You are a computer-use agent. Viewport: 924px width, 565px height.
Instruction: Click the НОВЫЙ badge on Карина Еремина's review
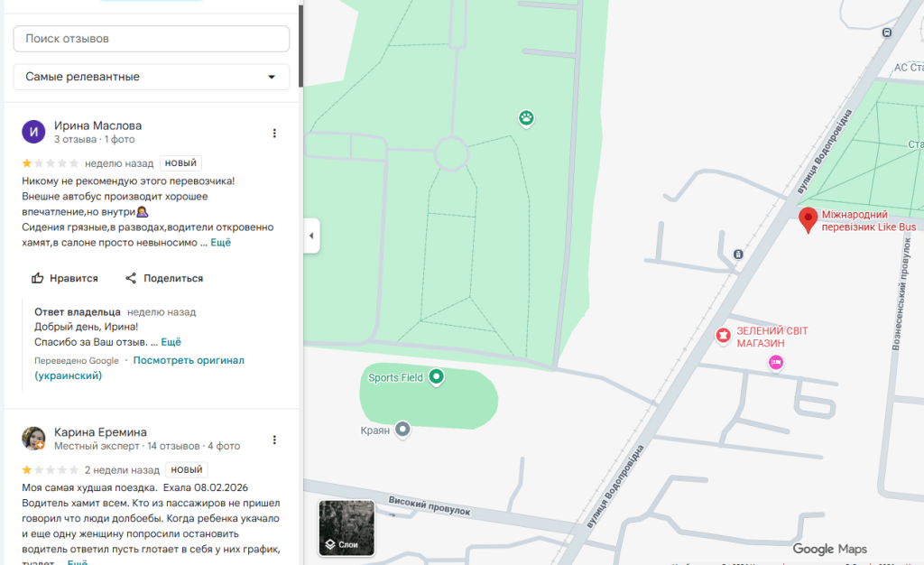[x=187, y=470]
